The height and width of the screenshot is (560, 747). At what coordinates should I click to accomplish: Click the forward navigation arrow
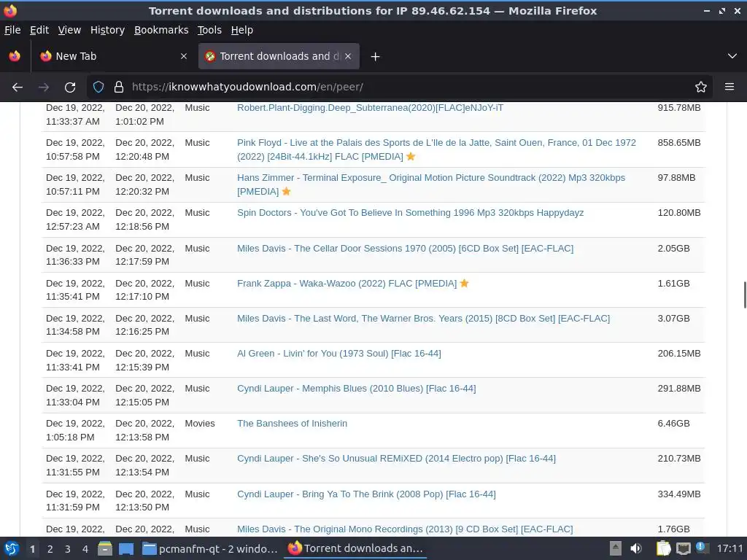click(44, 87)
